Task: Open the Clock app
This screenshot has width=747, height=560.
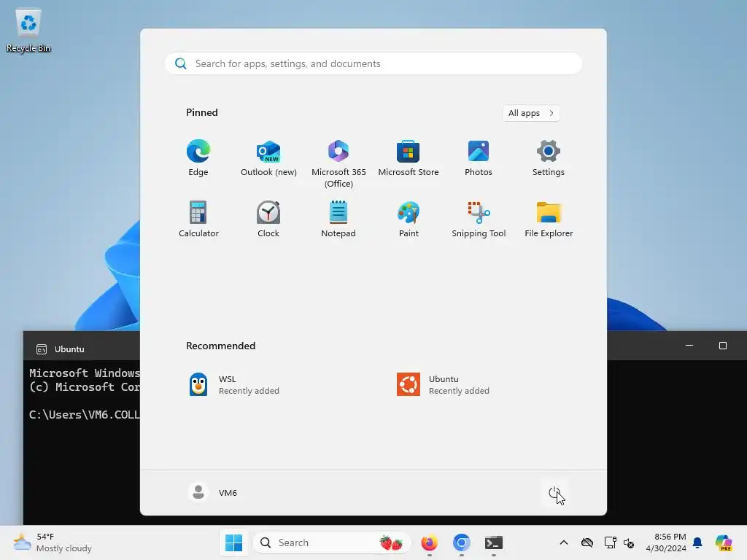Action: point(268,219)
